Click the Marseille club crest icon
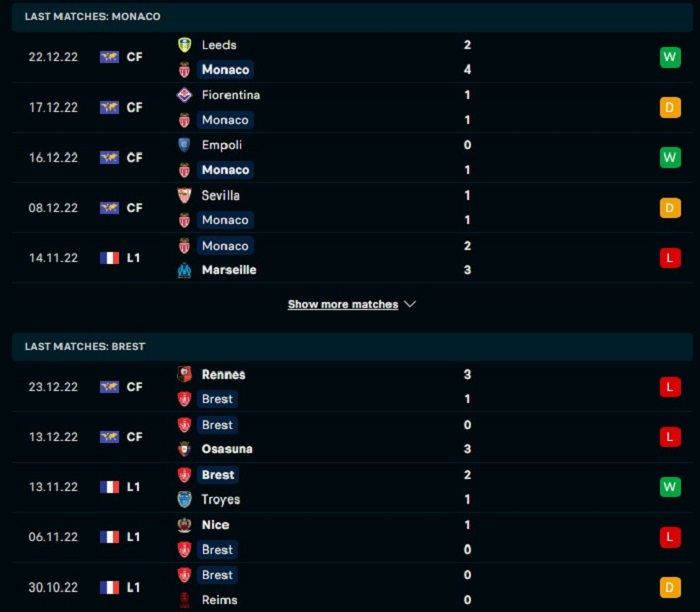 [184, 270]
